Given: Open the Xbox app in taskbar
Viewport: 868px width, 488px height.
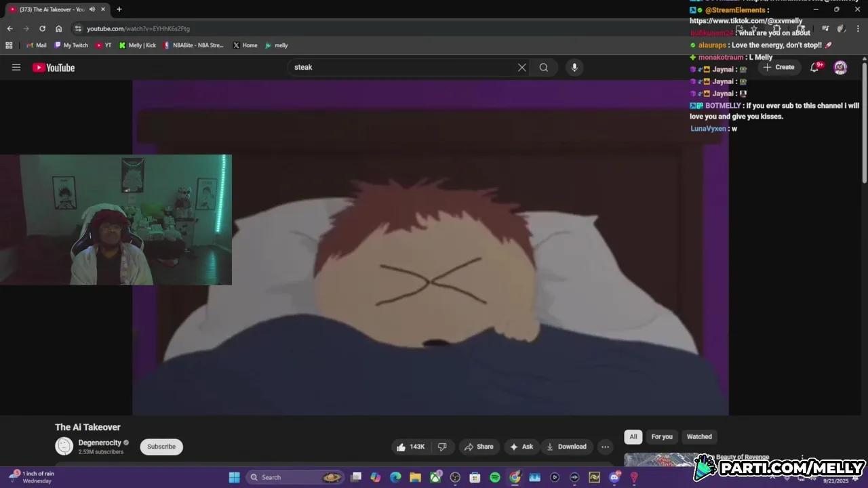Looking at the screenshot, I should coord(435,477).
